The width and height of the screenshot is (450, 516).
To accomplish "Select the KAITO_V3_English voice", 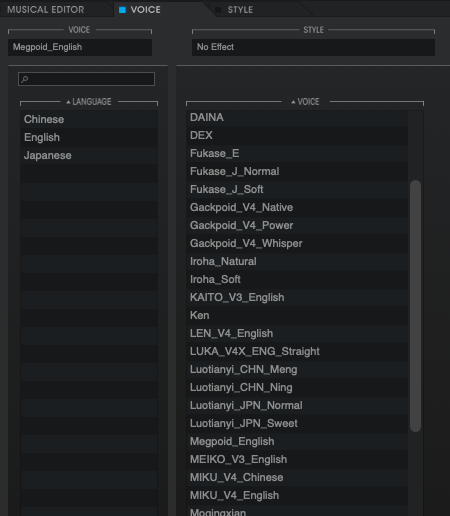I will point(297,297).
